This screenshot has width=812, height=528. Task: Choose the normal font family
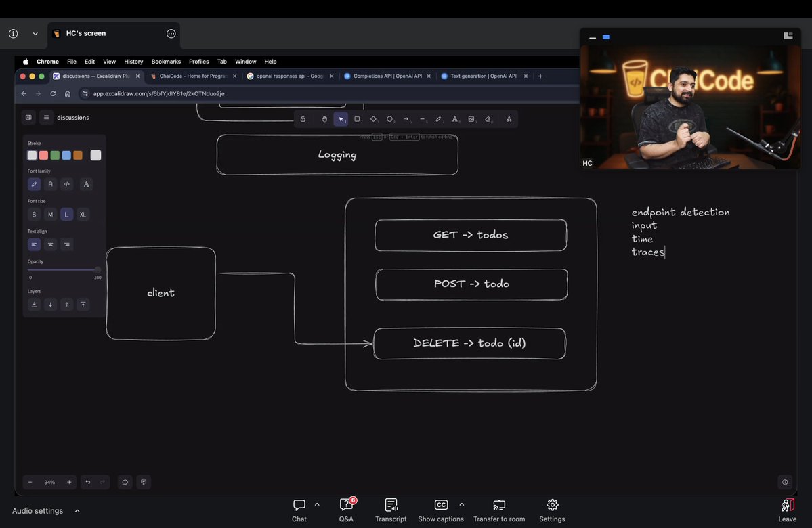(50, 184)
